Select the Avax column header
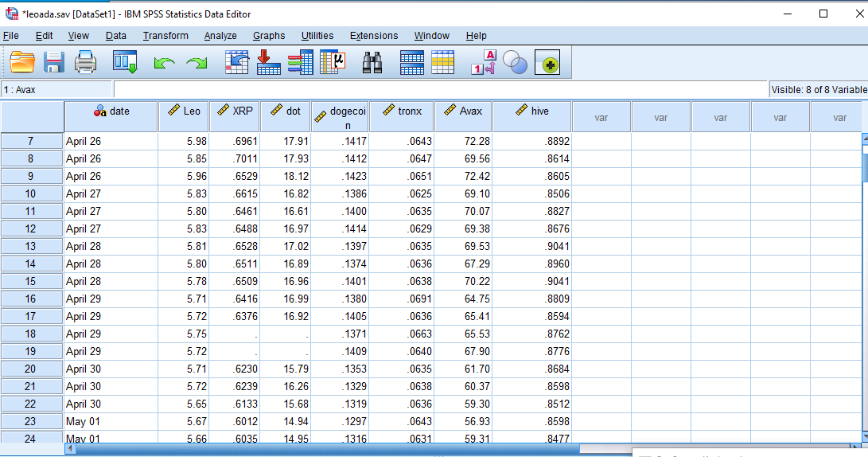Screen dimensions: 868x457 tap(463, 116)
